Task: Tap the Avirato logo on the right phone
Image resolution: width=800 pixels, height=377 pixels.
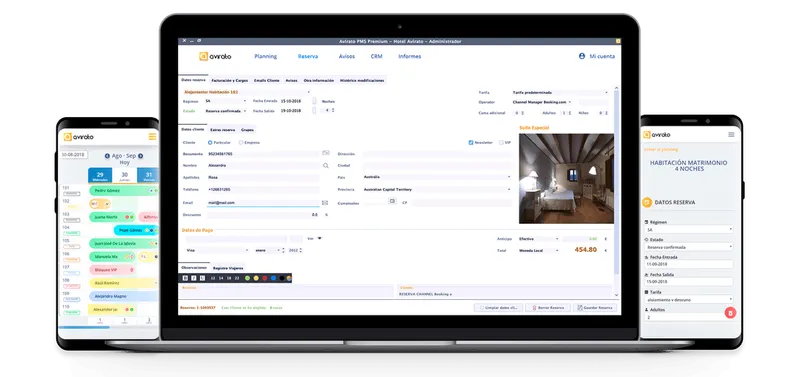Action: (657, 135)
